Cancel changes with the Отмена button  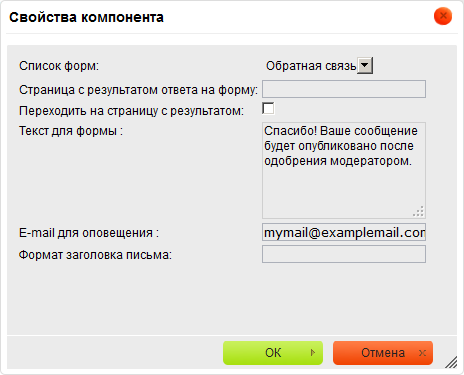pyautogui.click(x=383, y=353)
